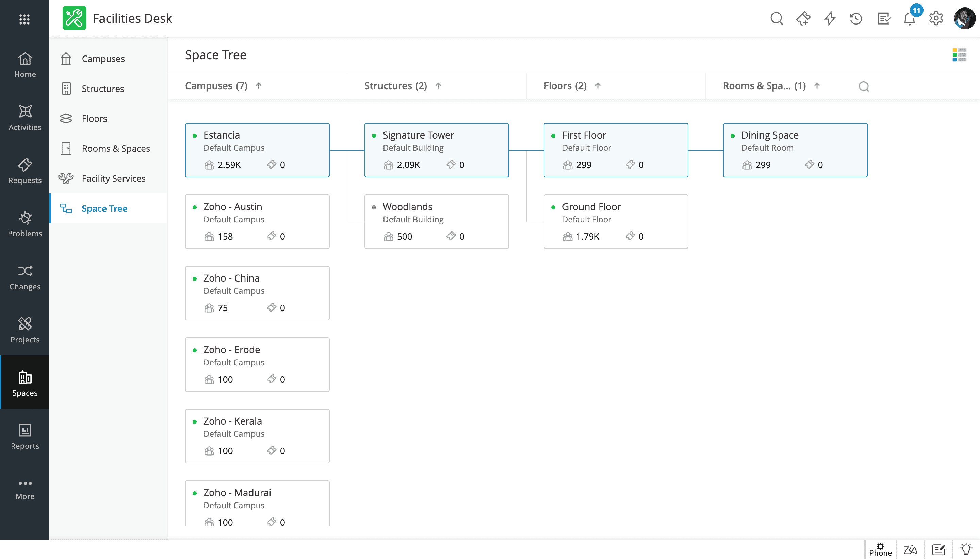Open Phone settings in bottom bar
Image resolution: width=980 pixels, height=559 pixels.
click(880, 550)
